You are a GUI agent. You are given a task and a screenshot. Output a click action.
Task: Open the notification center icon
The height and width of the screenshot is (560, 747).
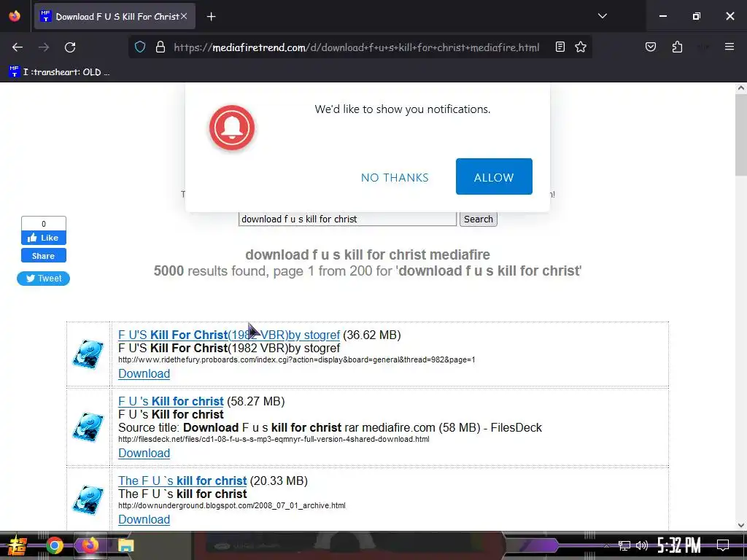click(x=723, y=545)
